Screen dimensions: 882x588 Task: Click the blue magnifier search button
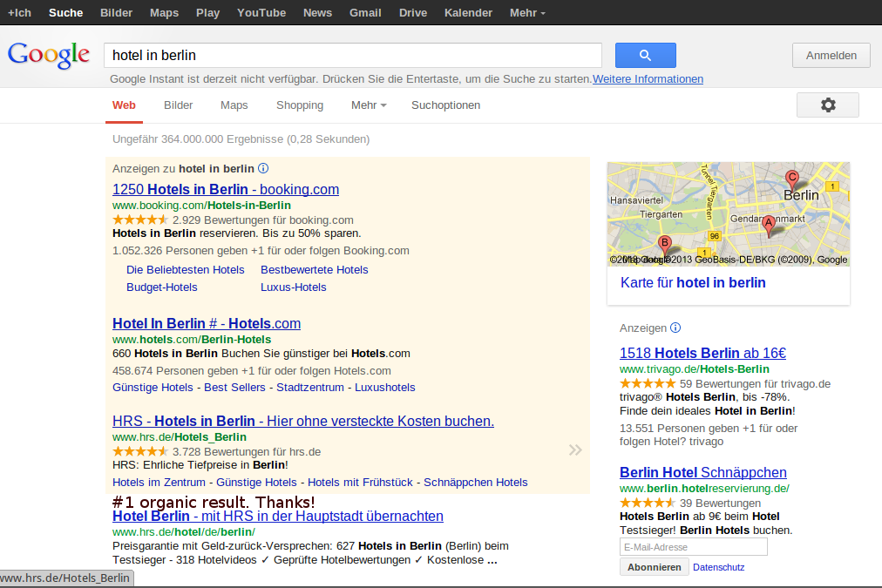(645, 55)
